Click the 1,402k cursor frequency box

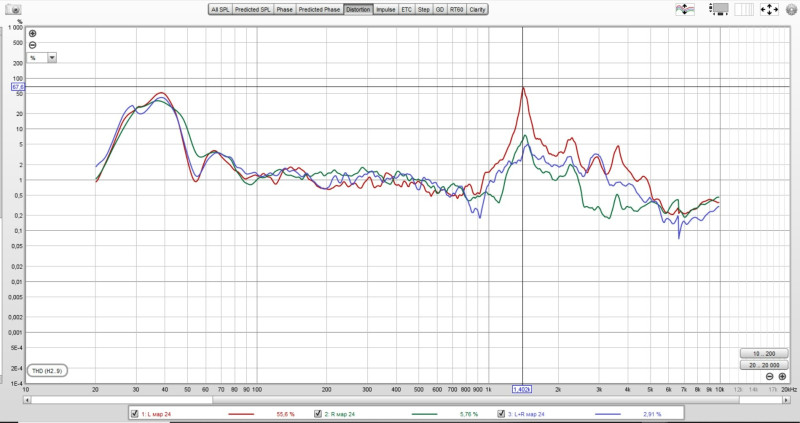(522, 389)
